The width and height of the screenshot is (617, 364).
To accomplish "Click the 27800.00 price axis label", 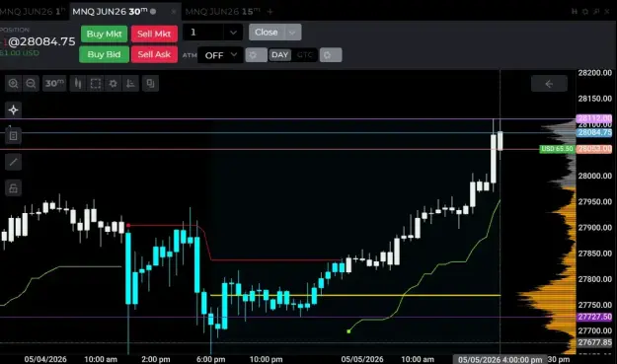I will pyautogui.click(x=594, y=279).
